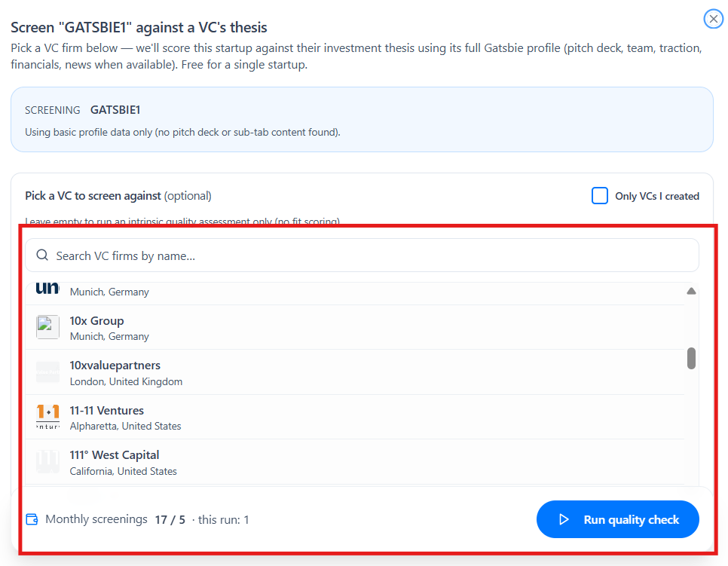Select the 10xvaluepartners firm row
Image resolution: width=728 pixels, height=566 pixels.
tap(355, 372)
